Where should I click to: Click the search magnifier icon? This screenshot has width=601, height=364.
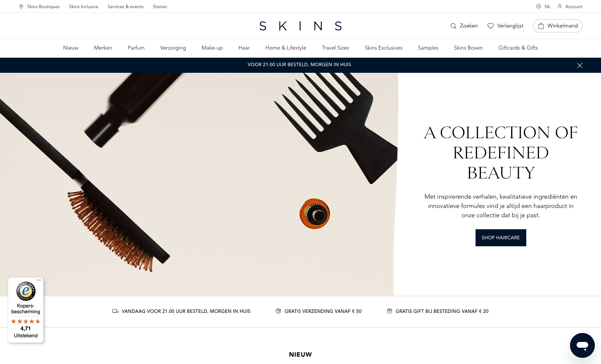click(453, 26)
